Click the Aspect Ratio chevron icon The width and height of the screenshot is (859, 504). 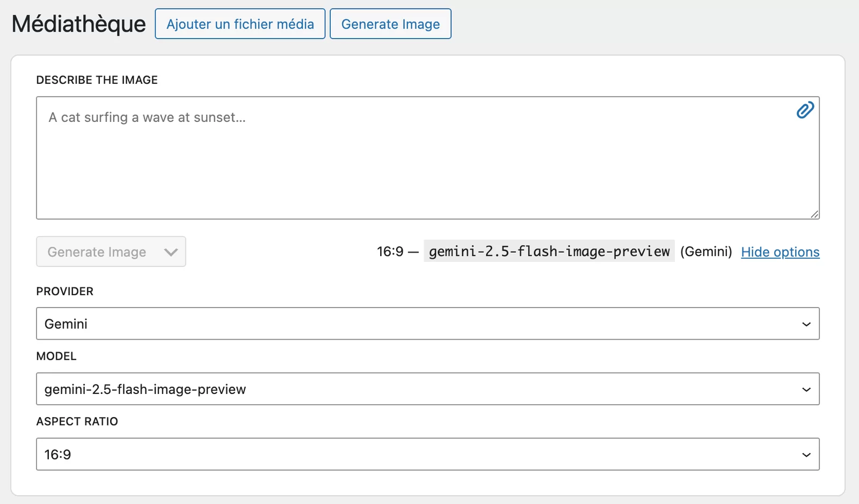pyautogui.click(x=805, y=454)
